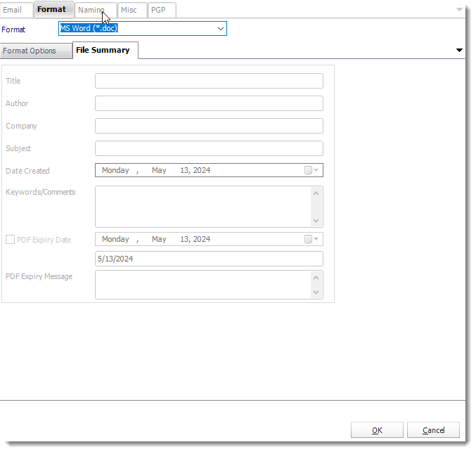The height and width of the screenshot is (452, 476).
Task: Open the Naming tab
Action: click(96, 10)
